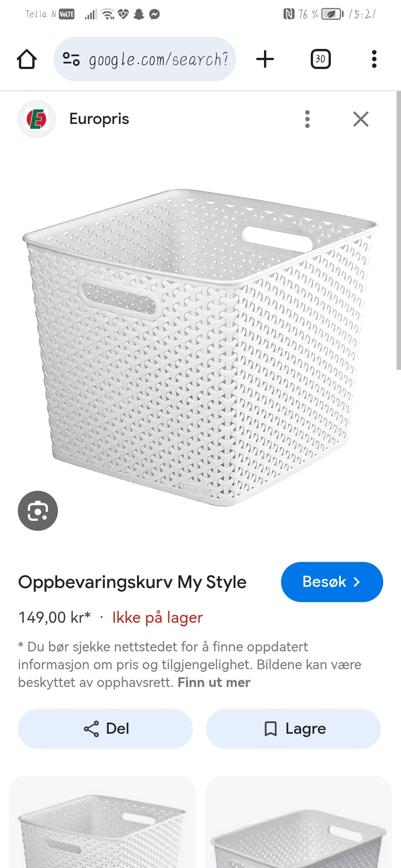Tap the Besøk button
The image size is (401, 868).
coord(332,582)
